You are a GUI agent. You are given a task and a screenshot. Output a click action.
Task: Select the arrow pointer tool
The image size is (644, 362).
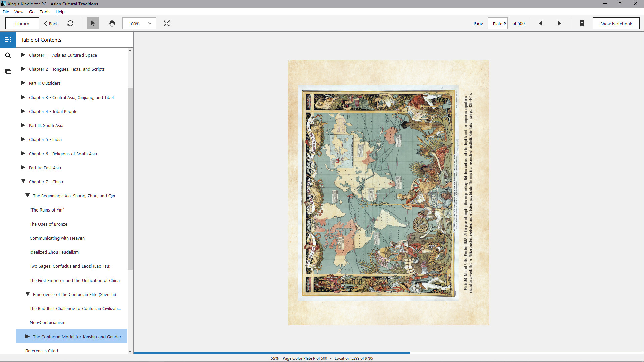coord(93,23)
